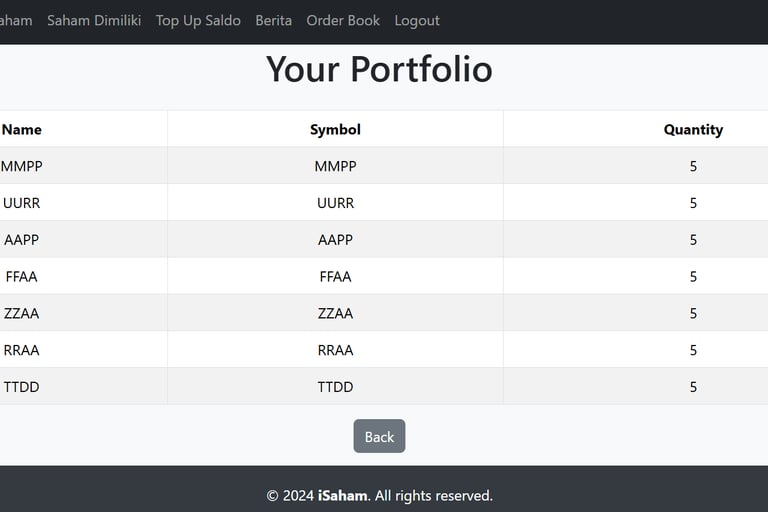Click AAPP in the Name column
768x512 pixels.
point(22,240)
